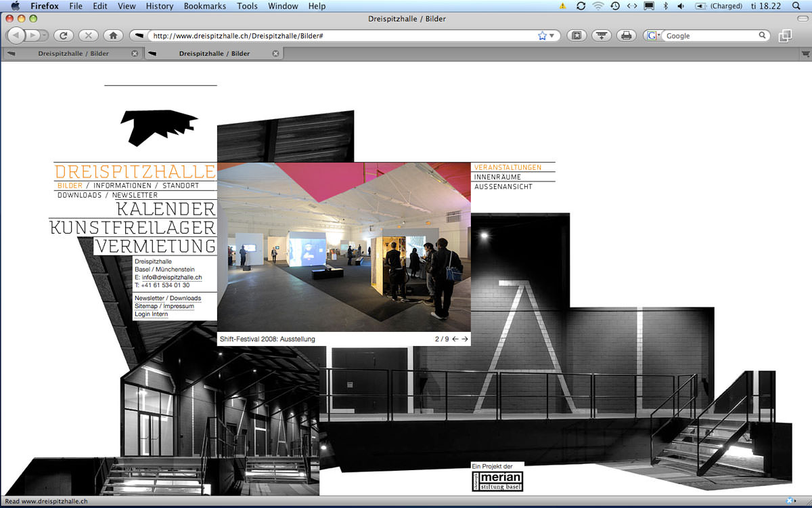
Task: Open the Wi-Fi status menu
Action: tap(597, 6)
